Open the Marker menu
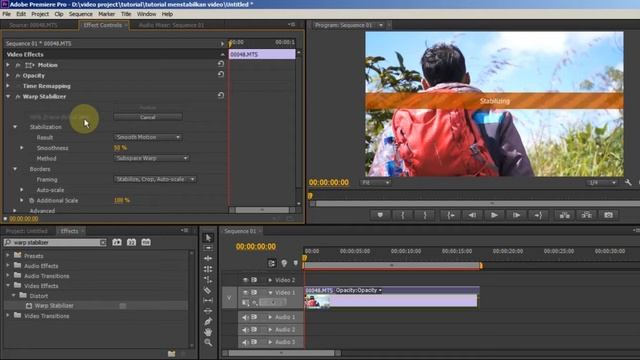 click(x=107, y=14)
